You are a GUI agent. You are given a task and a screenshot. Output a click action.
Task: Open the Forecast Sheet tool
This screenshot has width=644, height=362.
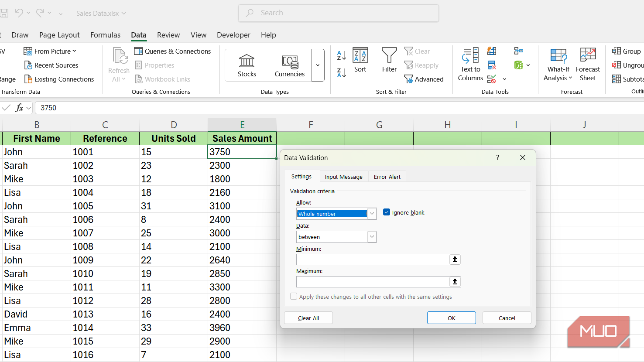tap(588, 65)
